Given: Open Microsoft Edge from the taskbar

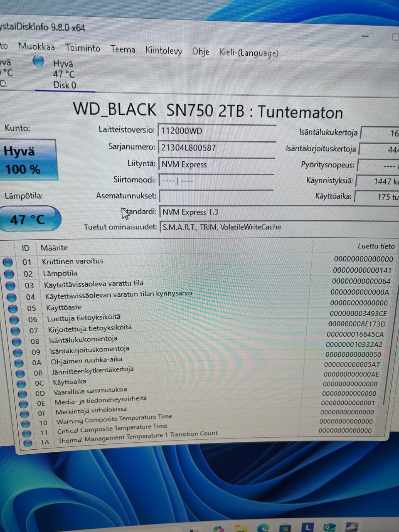Looking at the screenshot, I should tap(262, 528).
